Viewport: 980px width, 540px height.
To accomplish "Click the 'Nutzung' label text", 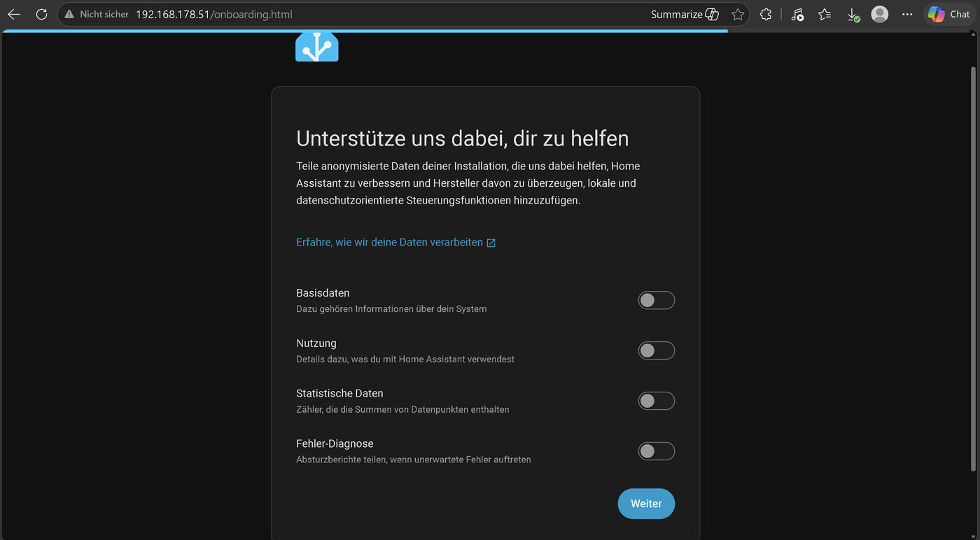I will pyautogui.click(x=316, y=343).
